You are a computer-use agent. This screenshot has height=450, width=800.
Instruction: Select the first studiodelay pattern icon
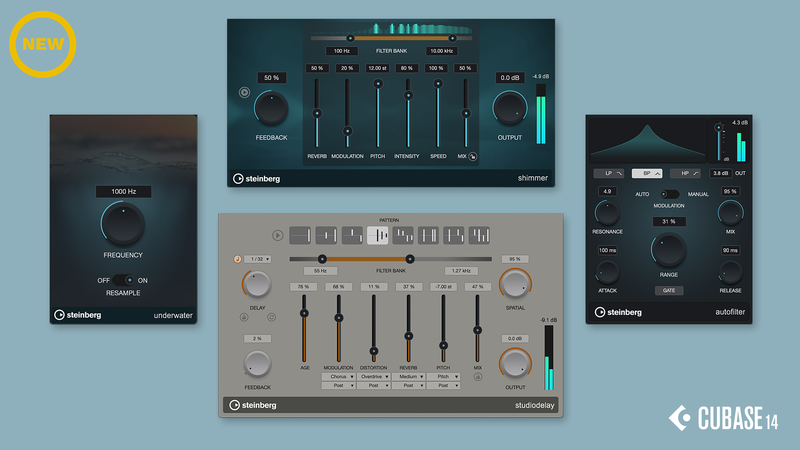coord(300,236)
